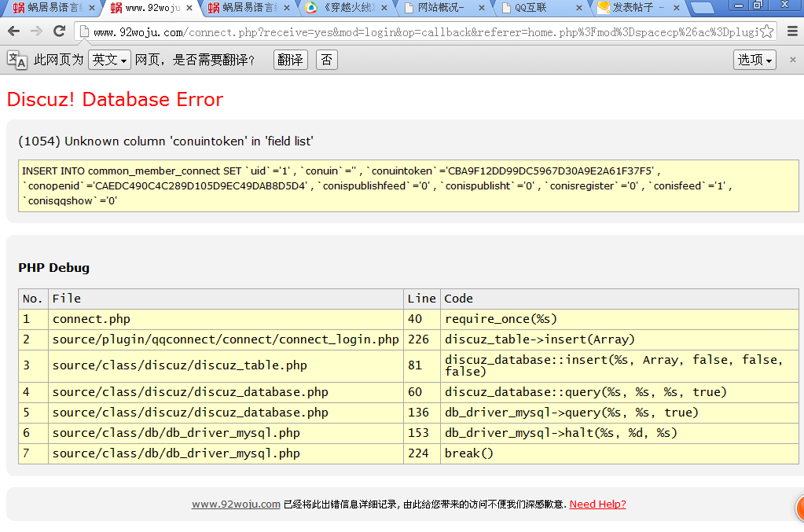Reload the current page

point(59,31)
